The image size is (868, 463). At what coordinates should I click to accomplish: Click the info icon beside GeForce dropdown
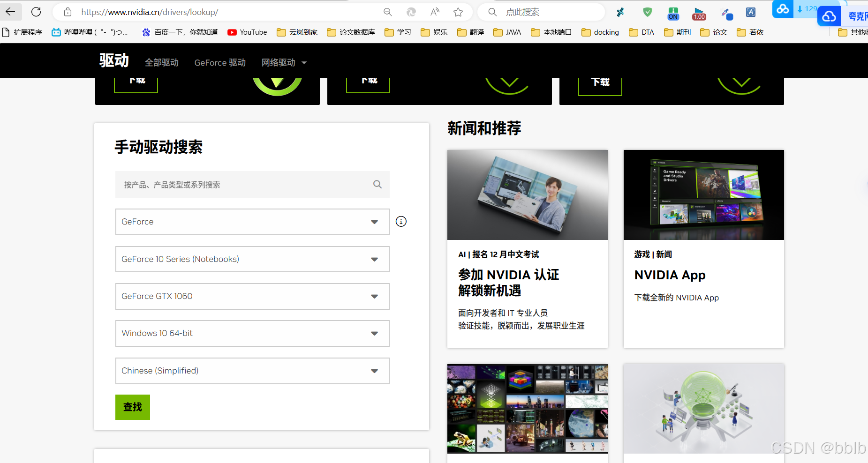(401, 221)
